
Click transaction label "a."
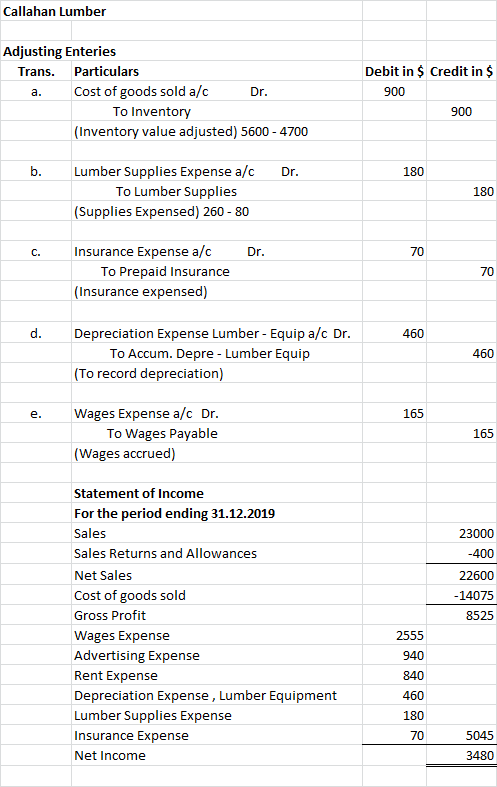pyautogui.click(x=36, y=92)
